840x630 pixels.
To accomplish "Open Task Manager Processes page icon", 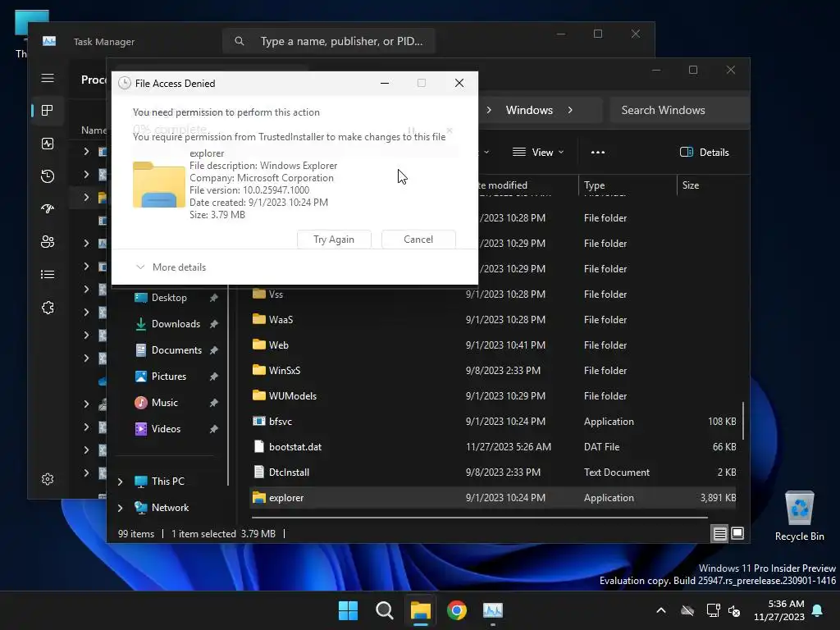I will (x=48, y=111).
